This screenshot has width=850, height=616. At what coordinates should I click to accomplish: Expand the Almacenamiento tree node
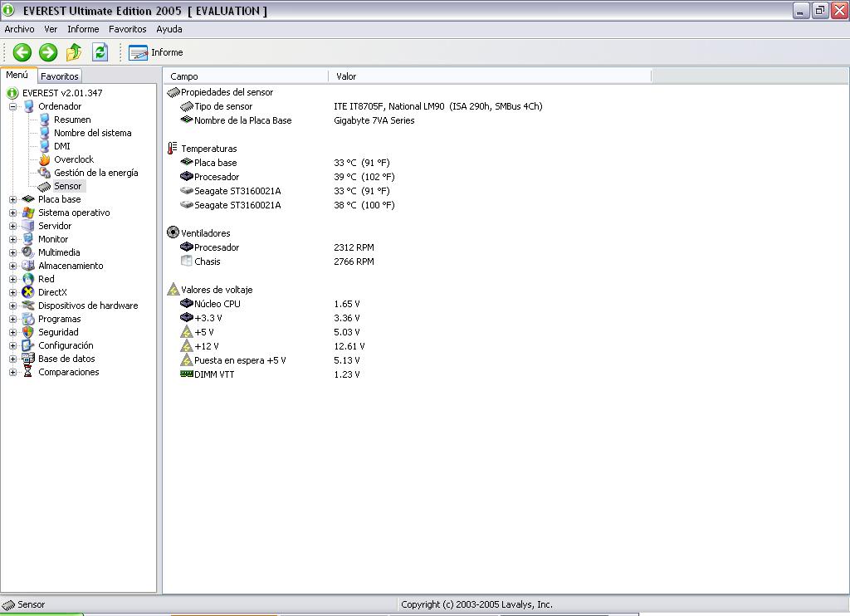(13, 266)
